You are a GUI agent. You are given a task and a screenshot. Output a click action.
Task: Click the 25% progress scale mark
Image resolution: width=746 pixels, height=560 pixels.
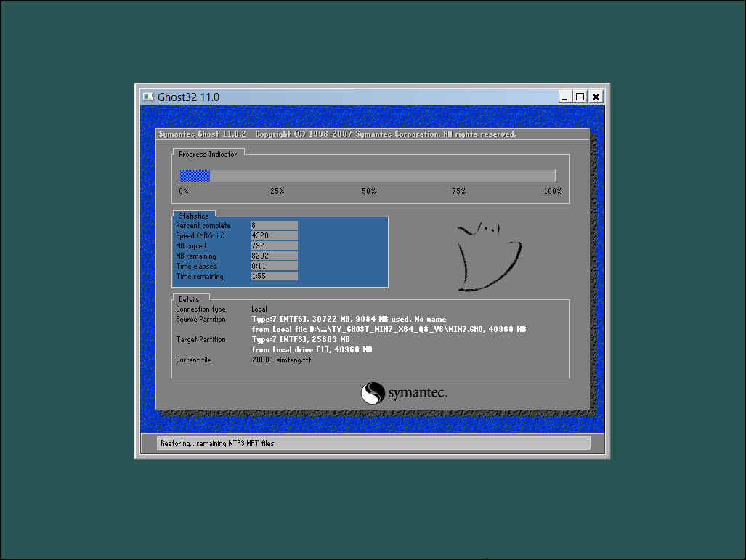click(277, 191)
